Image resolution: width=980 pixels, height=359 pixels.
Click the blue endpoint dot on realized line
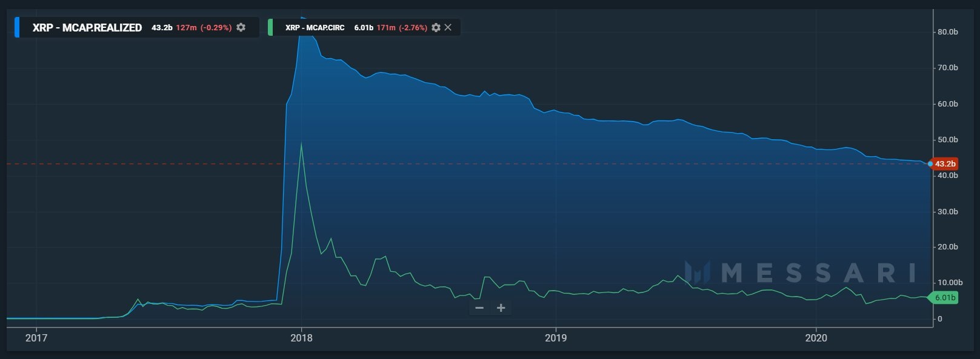[930, 164]
